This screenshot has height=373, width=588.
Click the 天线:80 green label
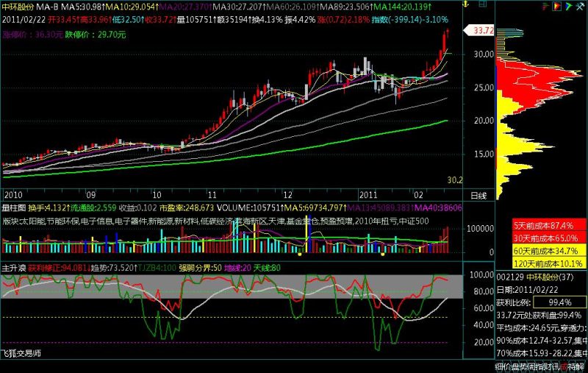(x=267, y=268)
